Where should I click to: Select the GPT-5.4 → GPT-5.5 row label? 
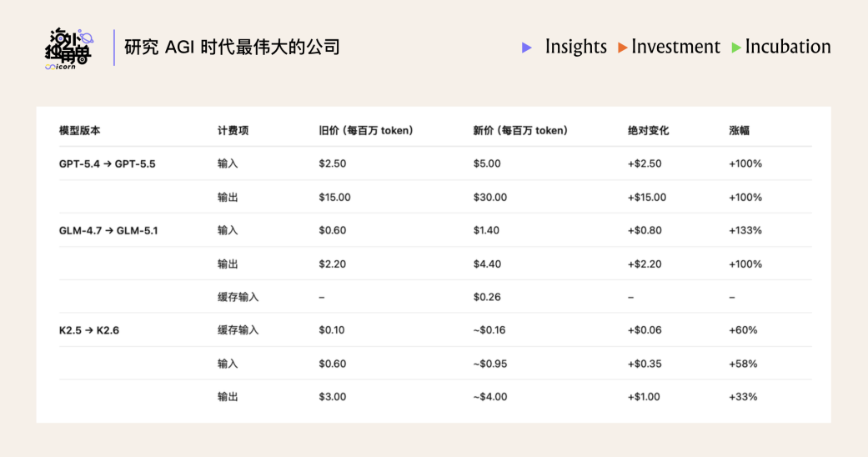(x=107, y=163)
